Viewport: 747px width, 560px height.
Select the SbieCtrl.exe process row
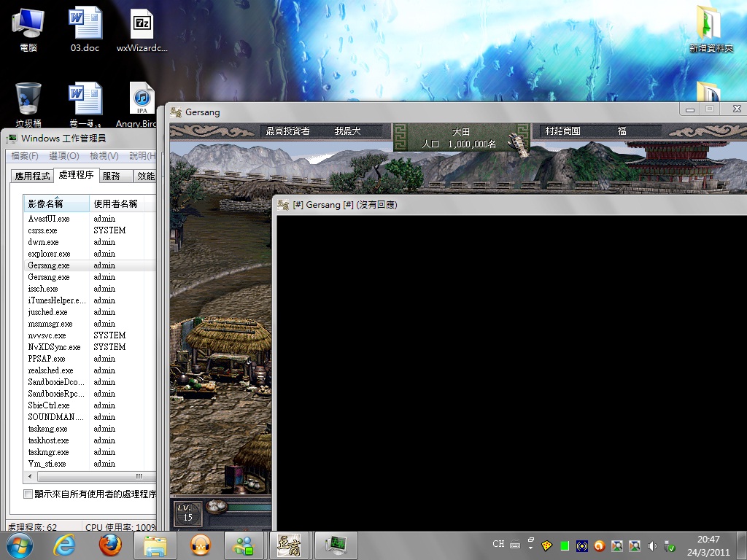[x=90, y=405]
